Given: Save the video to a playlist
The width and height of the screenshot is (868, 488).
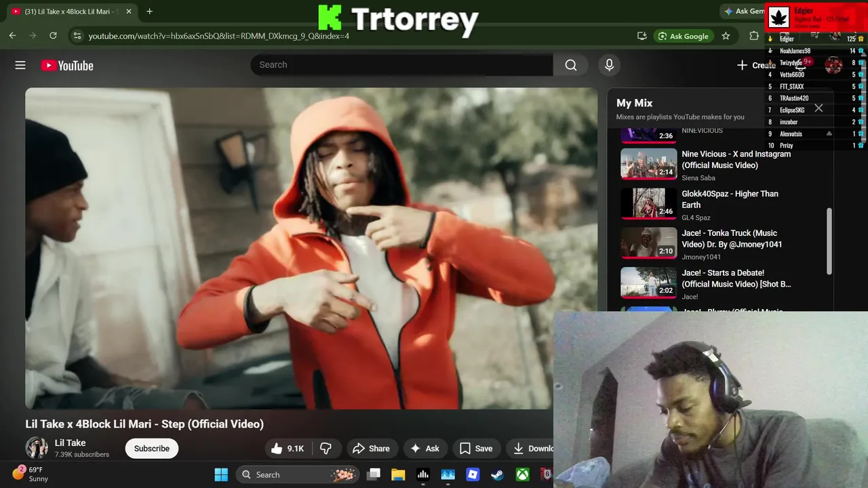Looking at the screenshot, I should click(476, 448).
